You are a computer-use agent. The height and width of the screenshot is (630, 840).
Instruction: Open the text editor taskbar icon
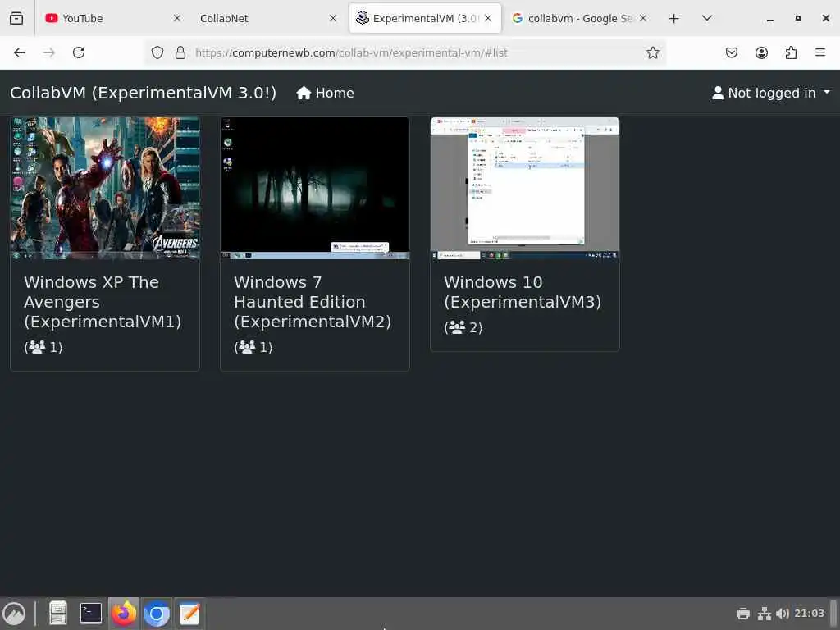click(189, 614)
